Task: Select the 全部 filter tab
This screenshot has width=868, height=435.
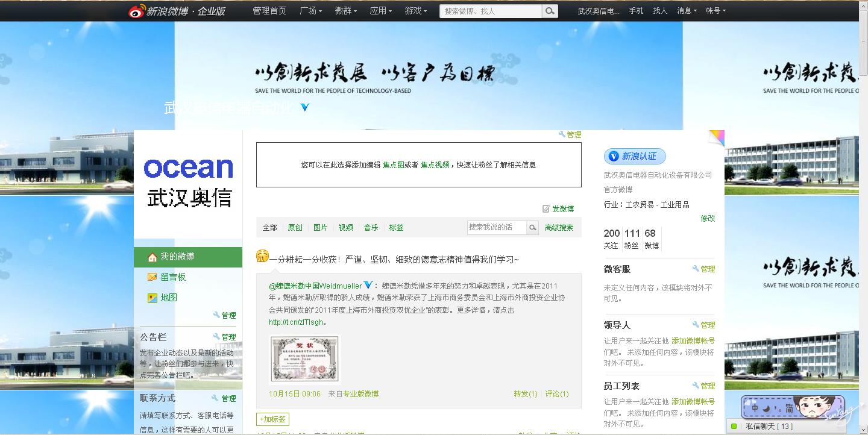Action: tap(269, 228)
